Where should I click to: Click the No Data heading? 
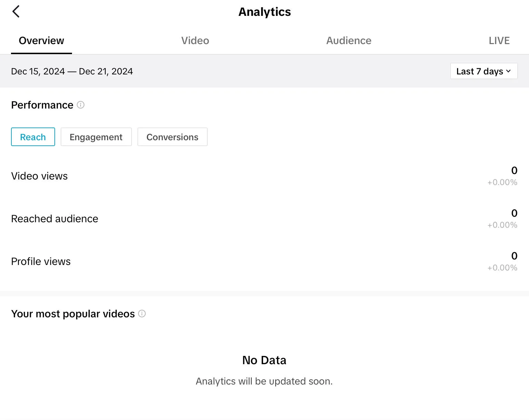pos(264,360)
